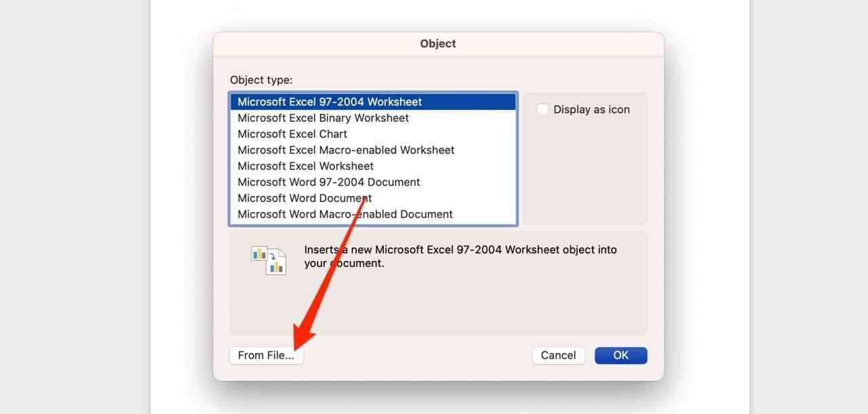
Task: Select Microsoft Excel Chart from object list
Action: 292,134
